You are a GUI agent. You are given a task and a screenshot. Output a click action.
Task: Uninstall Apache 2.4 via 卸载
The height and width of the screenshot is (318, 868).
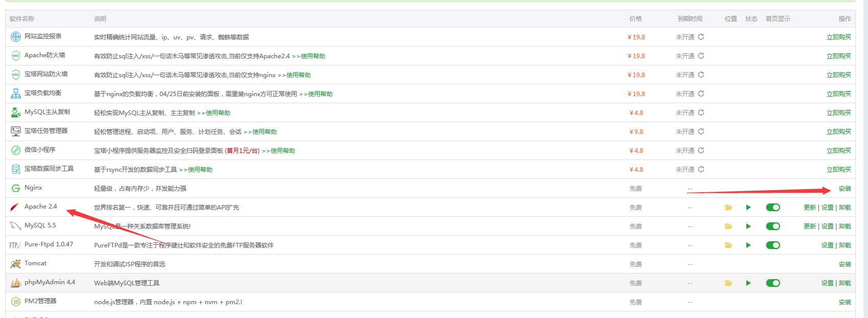845,208
